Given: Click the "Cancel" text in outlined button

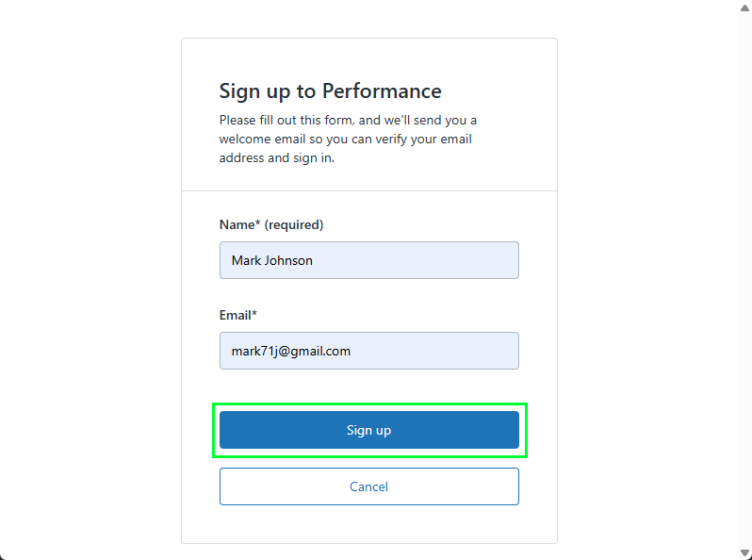Looking at the screenshot, I should click(368, 486).
